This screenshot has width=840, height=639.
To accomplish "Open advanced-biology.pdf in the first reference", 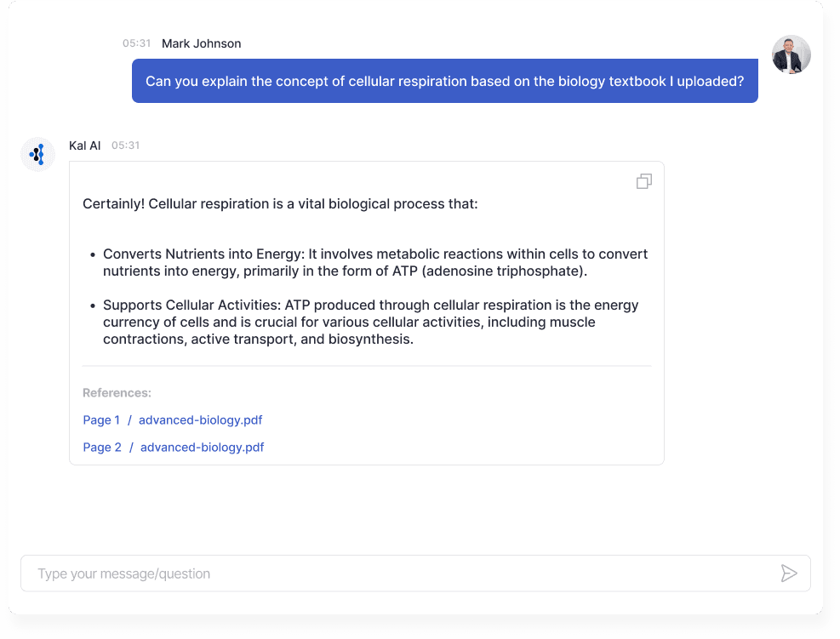I will tap(200, 420).
